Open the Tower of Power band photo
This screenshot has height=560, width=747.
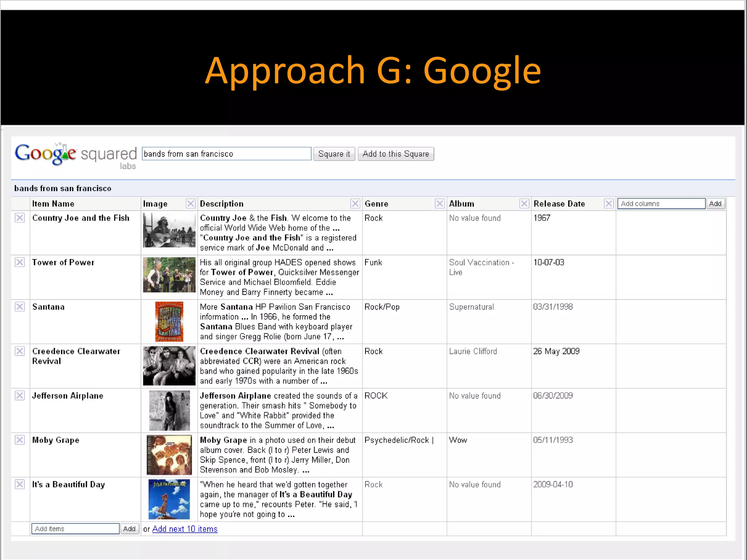tap(169, 275)
